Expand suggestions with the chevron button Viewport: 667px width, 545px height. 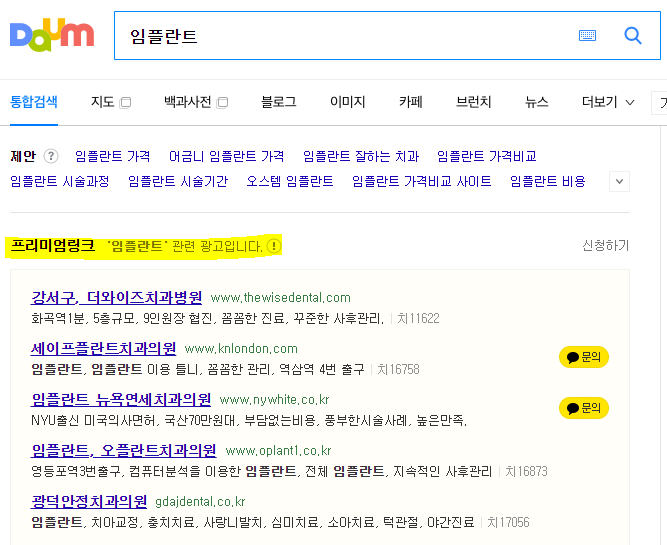(x=619, y=182)
